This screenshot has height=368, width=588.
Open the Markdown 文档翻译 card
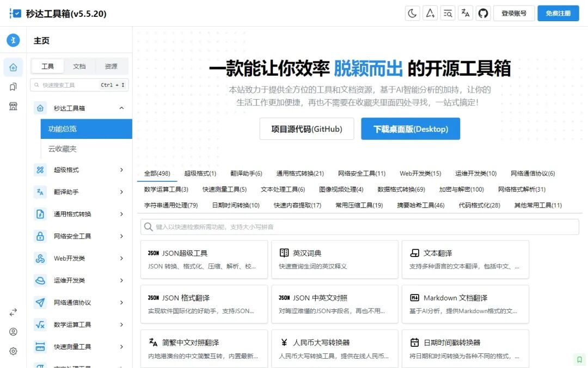click(x=465, y=304)
